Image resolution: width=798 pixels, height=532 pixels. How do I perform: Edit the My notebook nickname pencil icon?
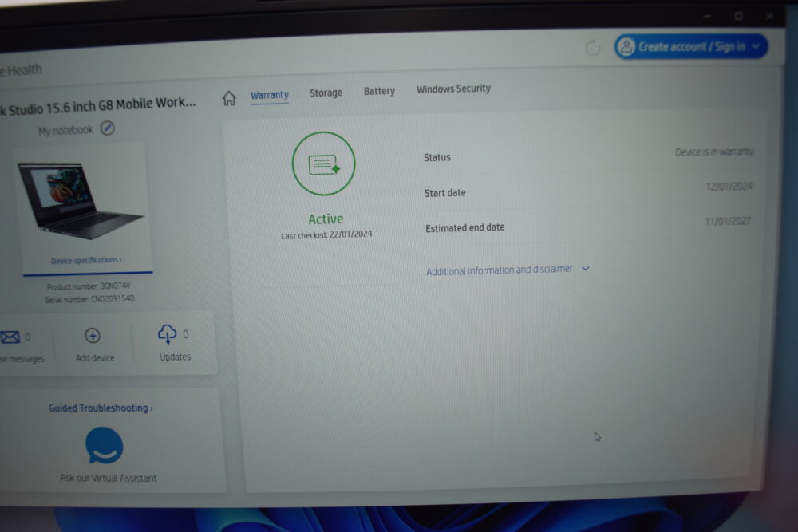point(107,128)
